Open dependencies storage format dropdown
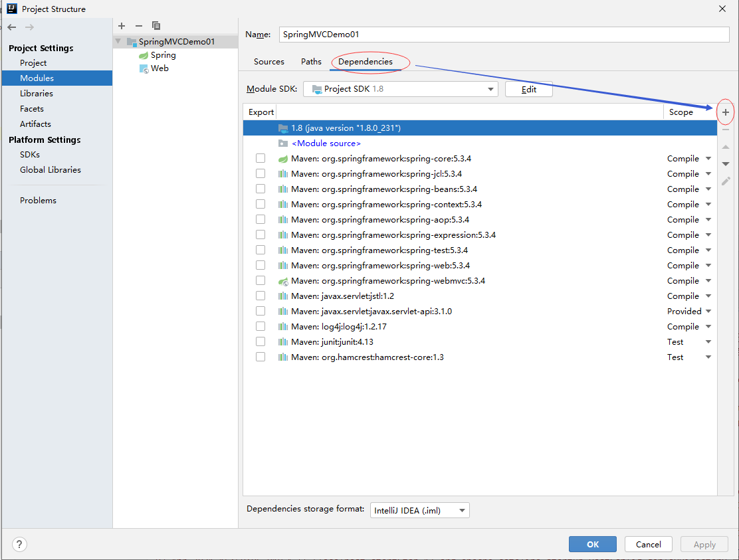This screenshot has height=560, width=739. point(419,510)
